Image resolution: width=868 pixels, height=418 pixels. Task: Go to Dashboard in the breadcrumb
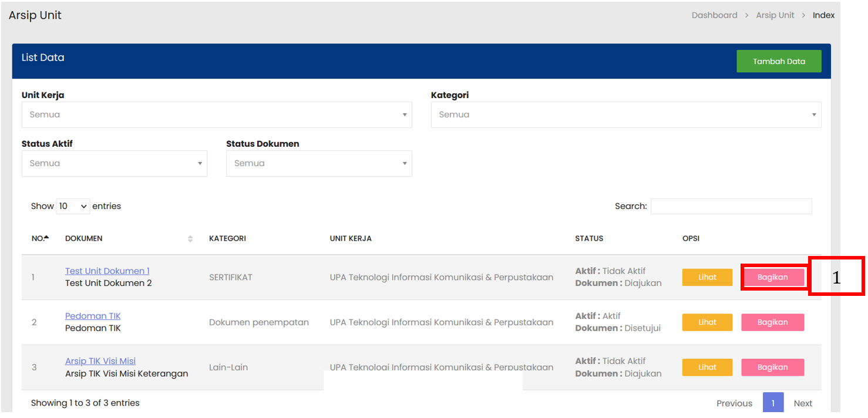point(714,15)
